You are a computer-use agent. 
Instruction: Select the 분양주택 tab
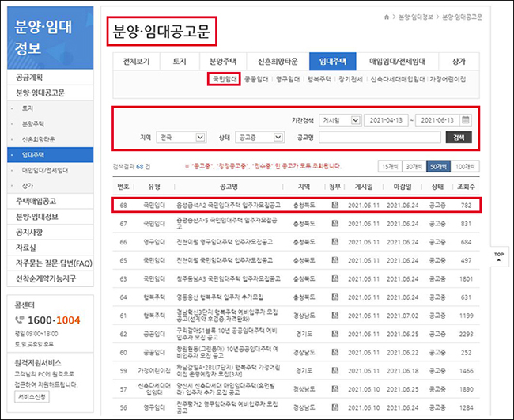tap(223, 62)
